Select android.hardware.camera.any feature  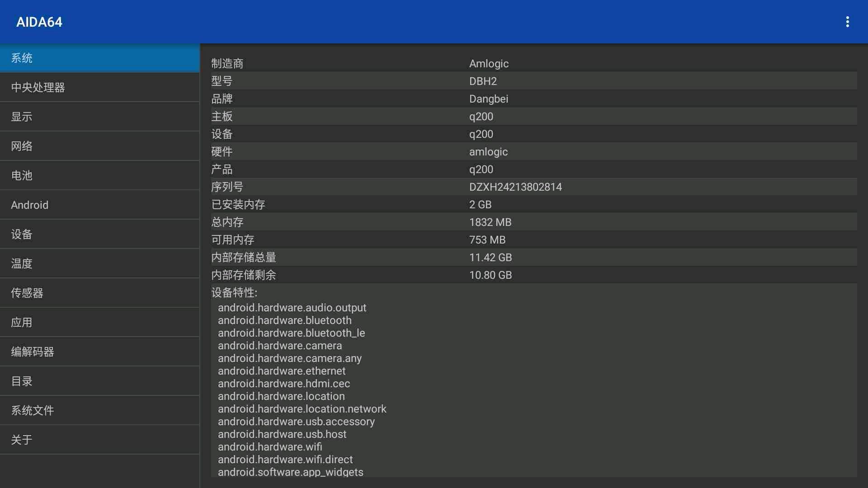click(x=290, y=358)
